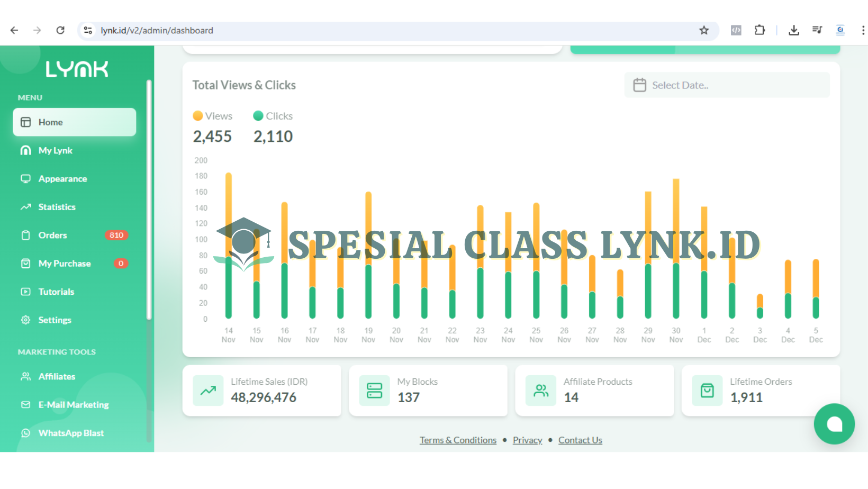
Task: Click the Lifetime Orders bag icon
Action: [707, 391]
